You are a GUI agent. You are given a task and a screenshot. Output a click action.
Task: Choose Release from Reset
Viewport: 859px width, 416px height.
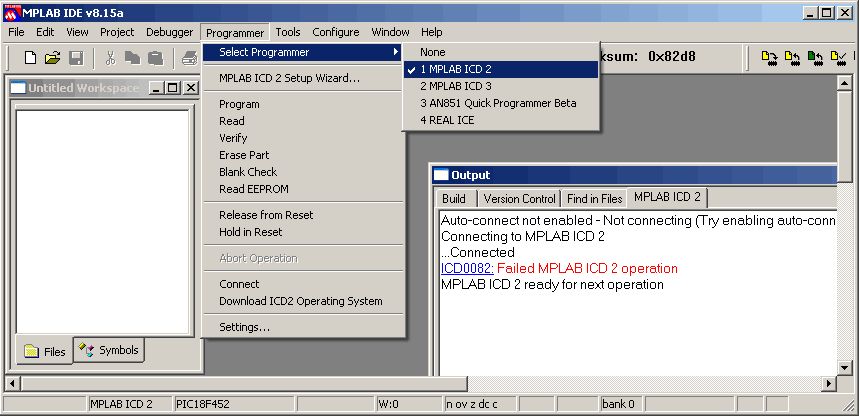pos(303,215)
